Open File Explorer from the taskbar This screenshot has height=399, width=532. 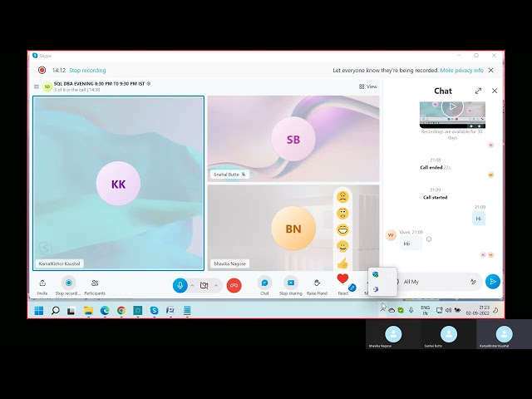(x=88, y=310)
